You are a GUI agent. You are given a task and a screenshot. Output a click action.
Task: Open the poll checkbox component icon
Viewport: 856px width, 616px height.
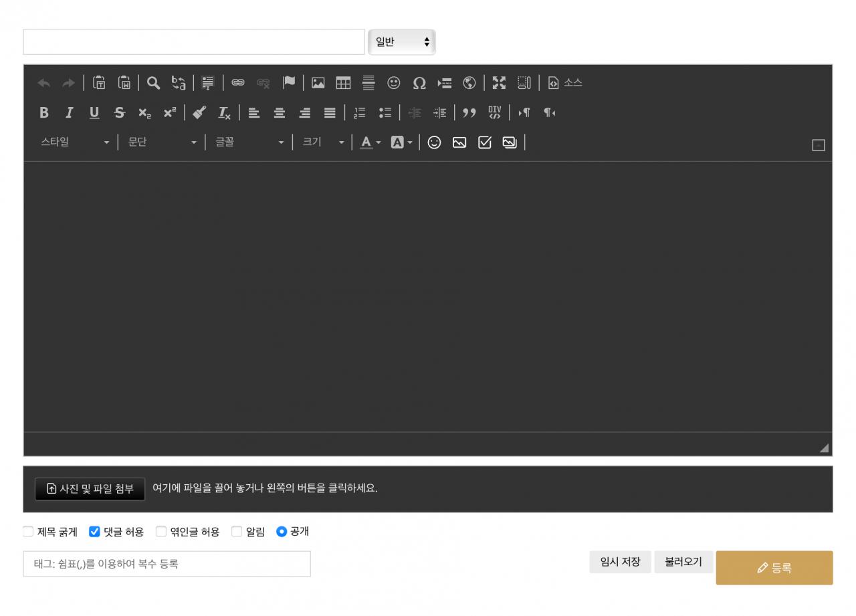pos(485,142)
